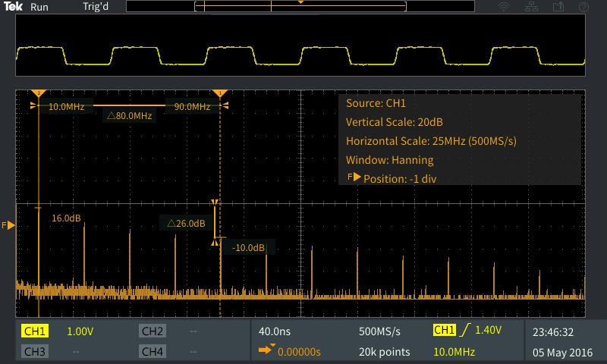Toggle the CH2 channel badge
The height and width of the screenshot is (364, 607).
point(153,331)
